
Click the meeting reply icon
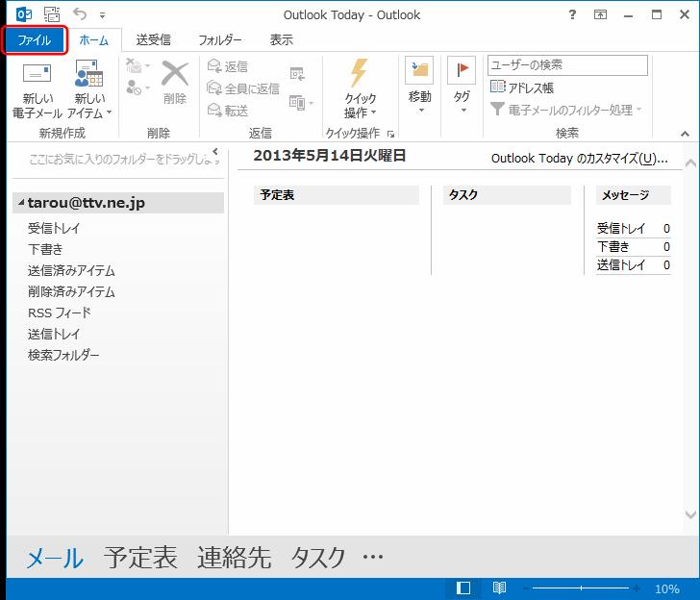click(297, 73)
